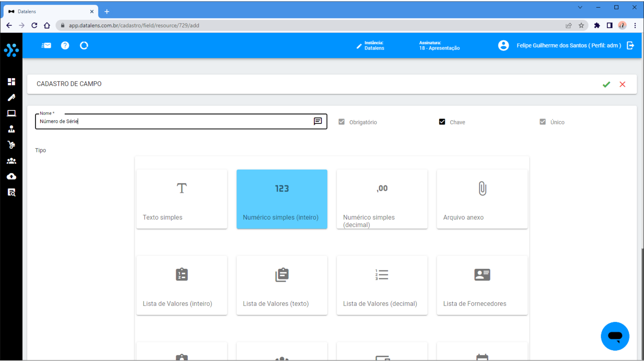
Task: Click the logout icon beside user name
Action: (631, 46)
